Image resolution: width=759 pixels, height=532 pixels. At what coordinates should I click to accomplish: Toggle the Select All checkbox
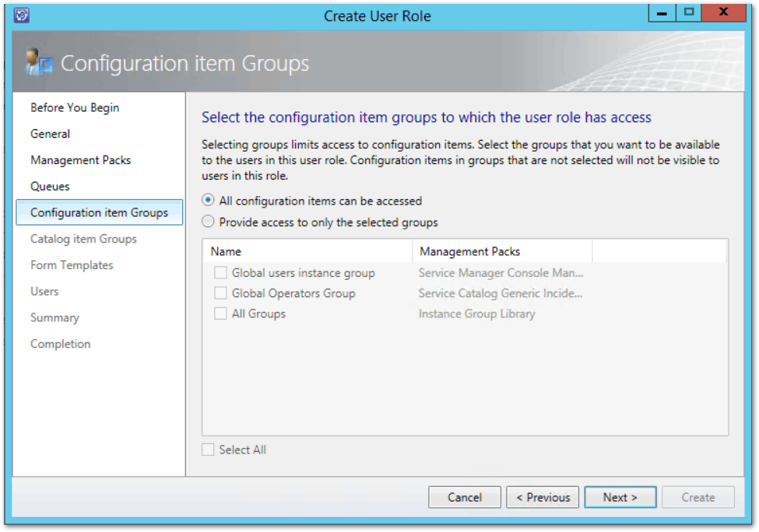208,450
